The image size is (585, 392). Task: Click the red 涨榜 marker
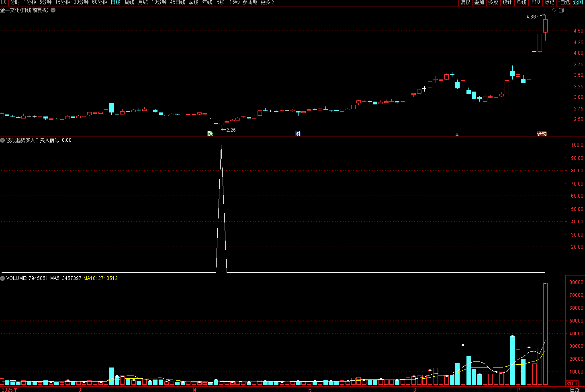542,134
